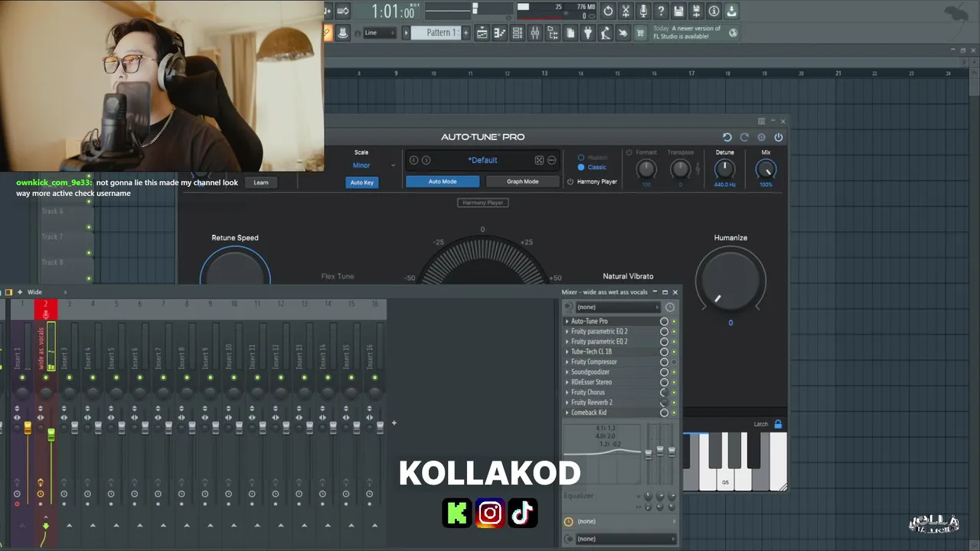The width and height of the screenshot is (980, 551).
Task: Click the Detune knob
Action: click(725, 169)
